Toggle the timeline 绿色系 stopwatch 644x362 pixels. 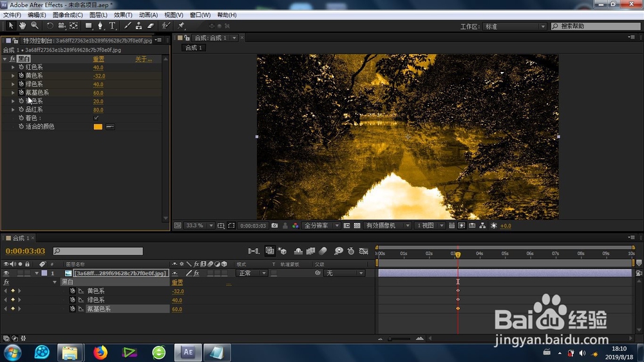point(72,300)
